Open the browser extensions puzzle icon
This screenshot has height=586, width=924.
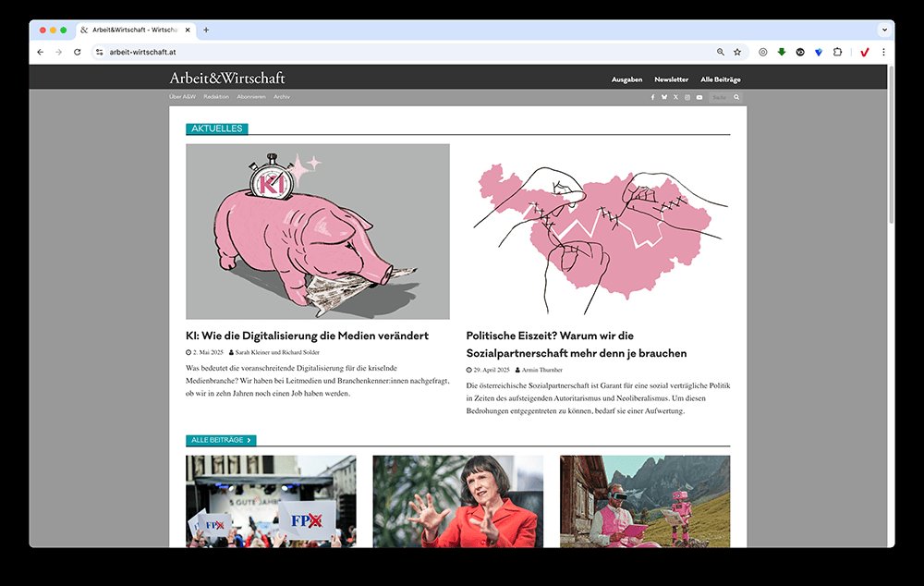click(839, 52)
